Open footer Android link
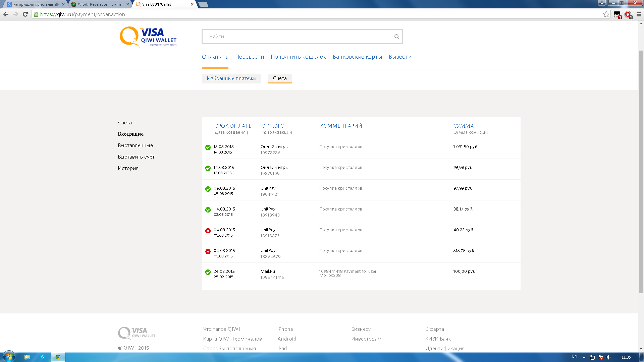 [287, 339]
